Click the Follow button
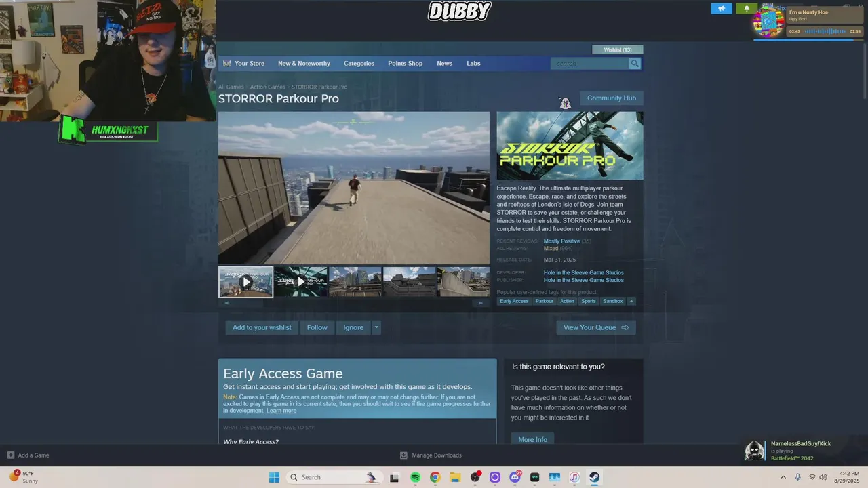The image size is (868, 488). click(317, 327)
